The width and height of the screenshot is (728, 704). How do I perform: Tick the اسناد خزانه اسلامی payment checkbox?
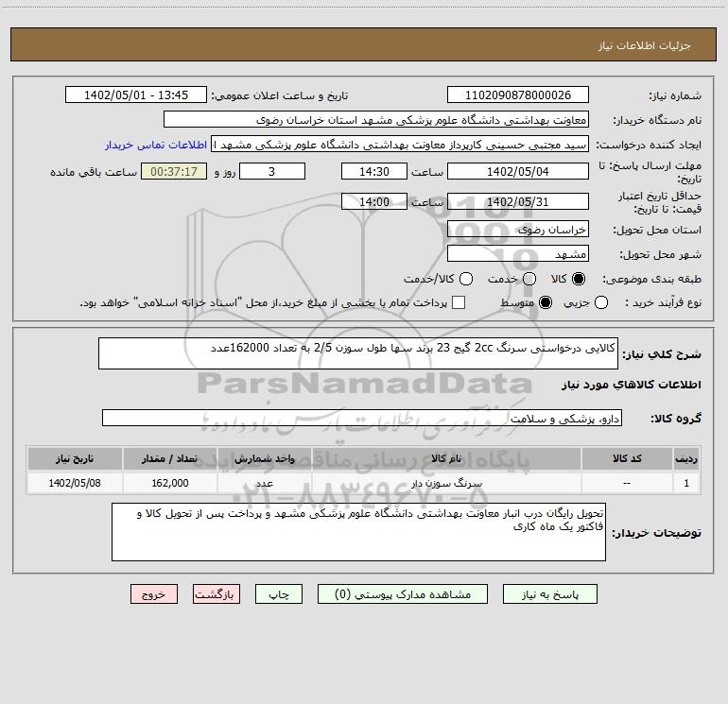(459, 302)
